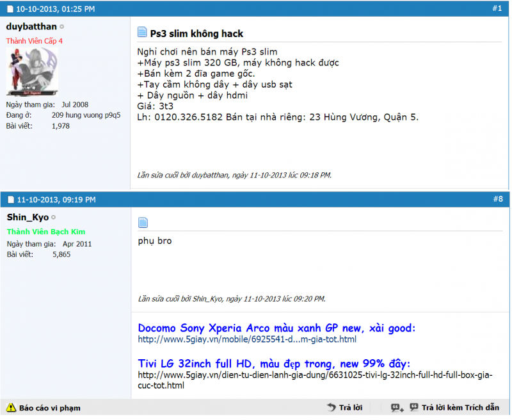
Task: Click the status icon next to Shin_Kyo
Action: pyautogui.click(x=54, y=218)
